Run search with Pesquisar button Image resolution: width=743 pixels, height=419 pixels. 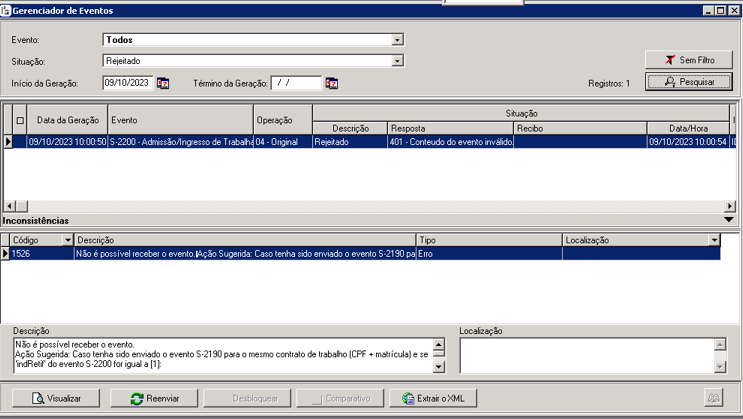[688, 82]
